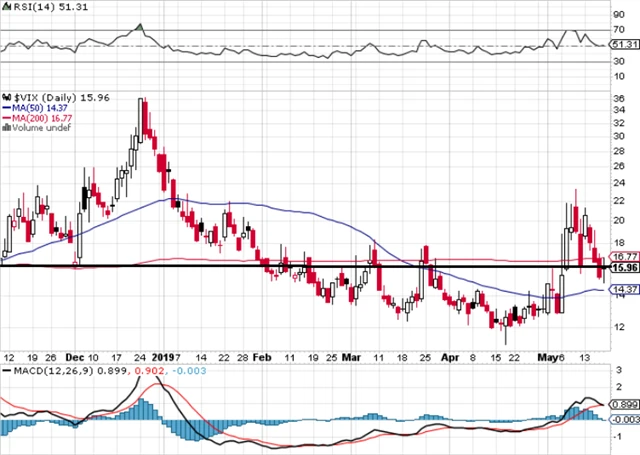Viewport: 640px width, 455px height.
Task: Click the green RSI overbought peak marker
Action: [139, 25]
